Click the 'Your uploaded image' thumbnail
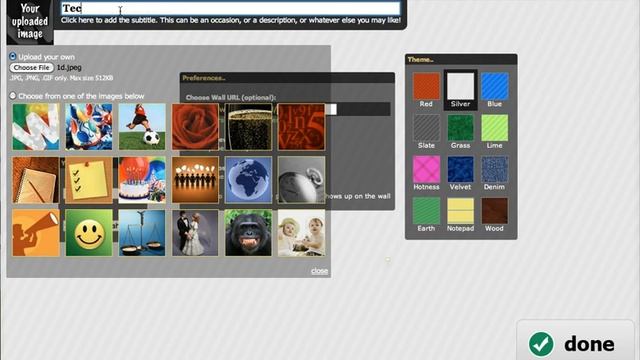The width and height of the screenshot is (640, 360). click(30, 21)
